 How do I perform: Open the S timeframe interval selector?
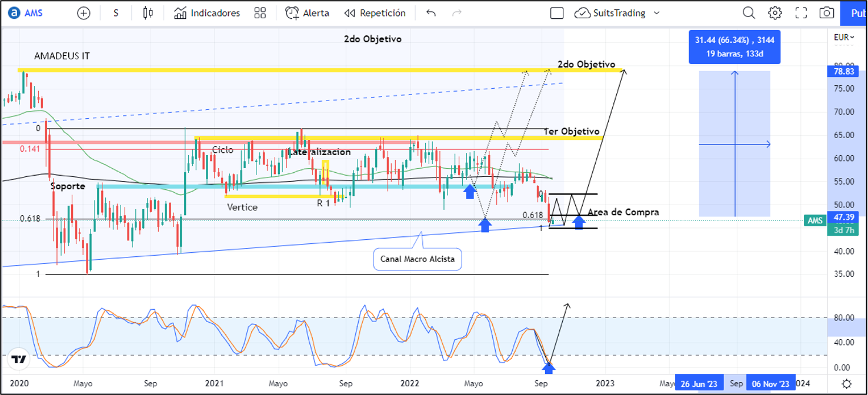[116, 13]
